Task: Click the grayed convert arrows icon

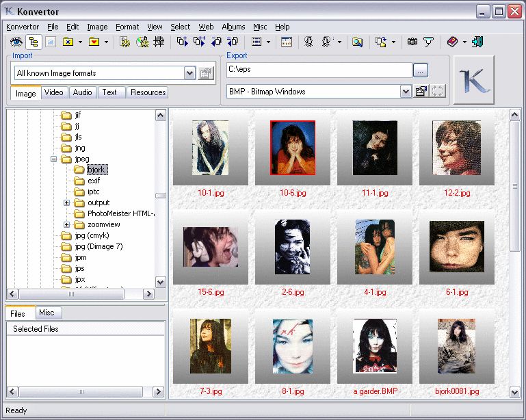Action: [x=438, y=91]
